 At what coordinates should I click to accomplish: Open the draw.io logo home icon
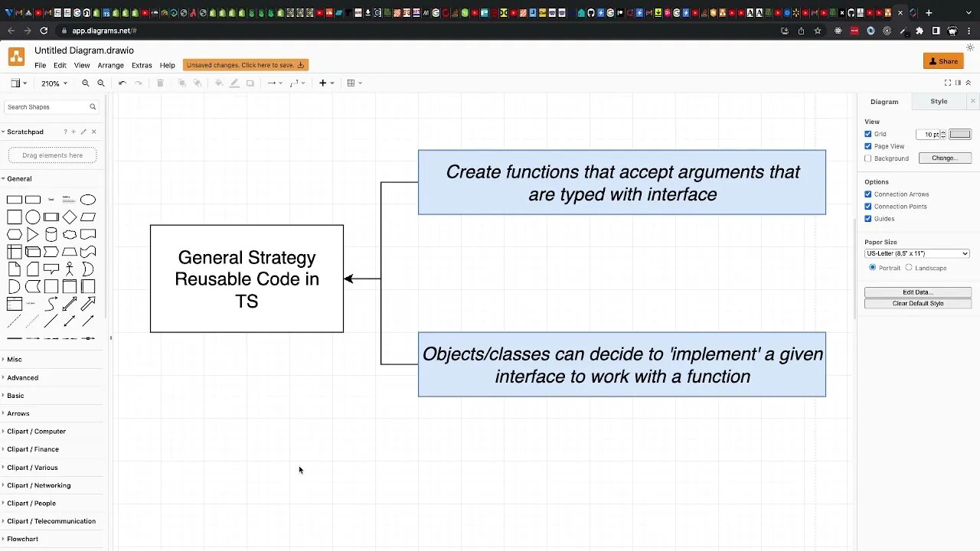click(x=16, y=57)
